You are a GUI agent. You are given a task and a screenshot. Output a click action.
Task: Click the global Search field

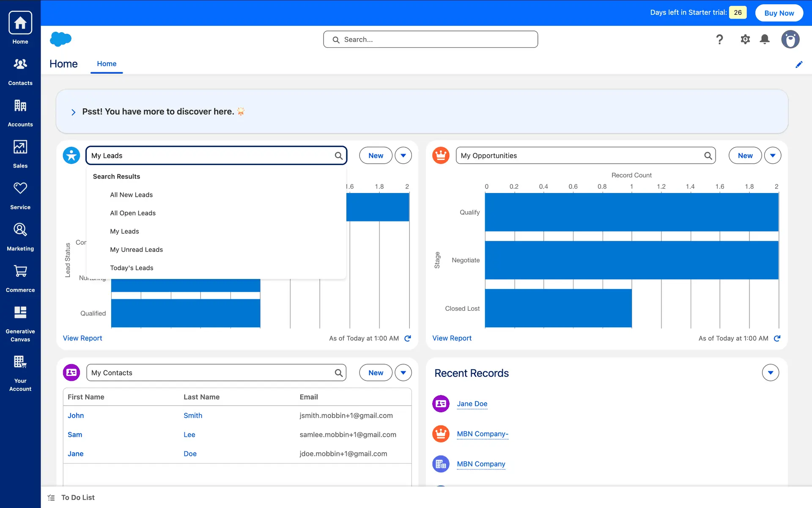tap(431, 39)
